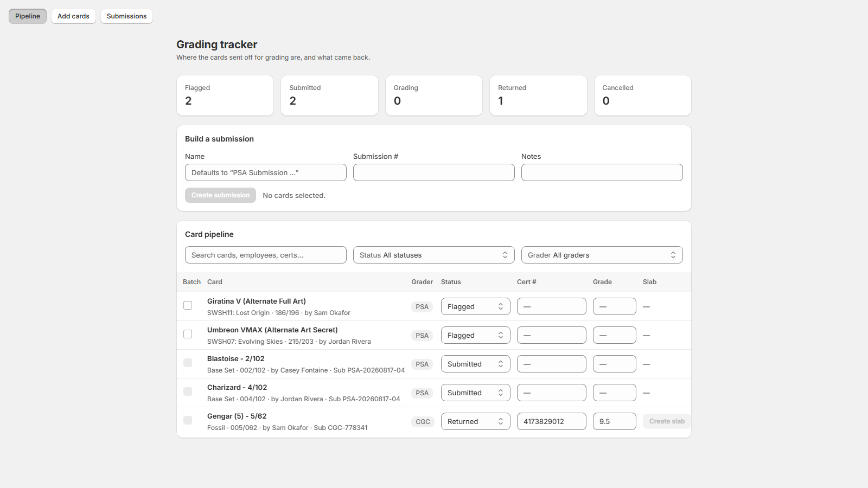Image resolution: width=868 pixels, height=488 pixels.
Task: Click the PSA badge in Umbreon VMAX row
Action: coord(422,336)
